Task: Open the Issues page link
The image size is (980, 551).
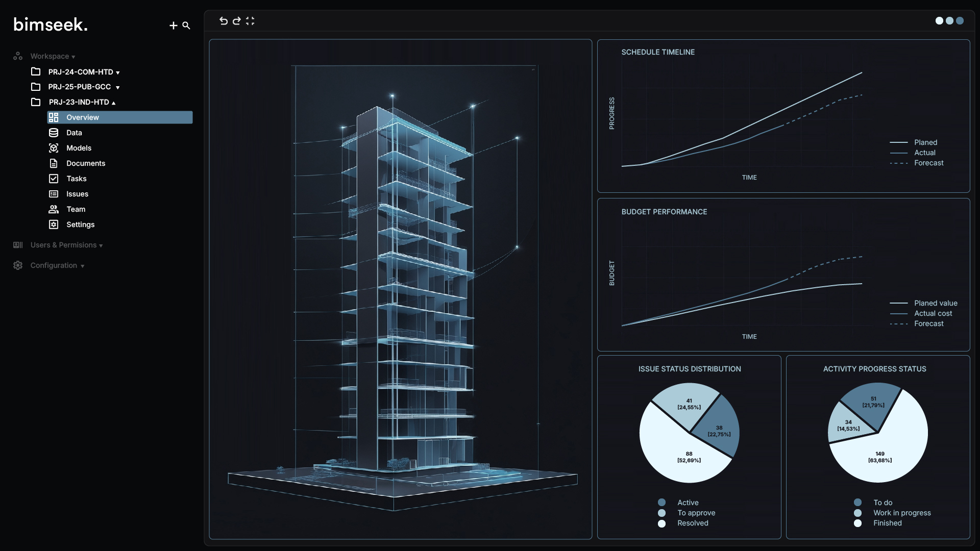Action: point(77,194)
